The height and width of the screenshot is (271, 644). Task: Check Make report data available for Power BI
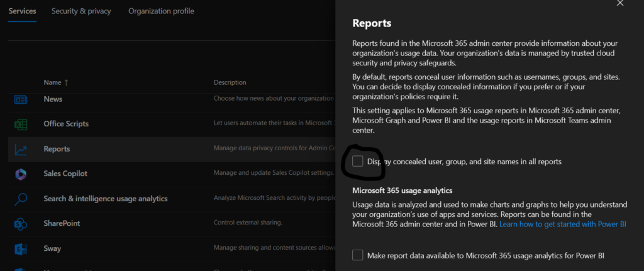tap(358, 255)
